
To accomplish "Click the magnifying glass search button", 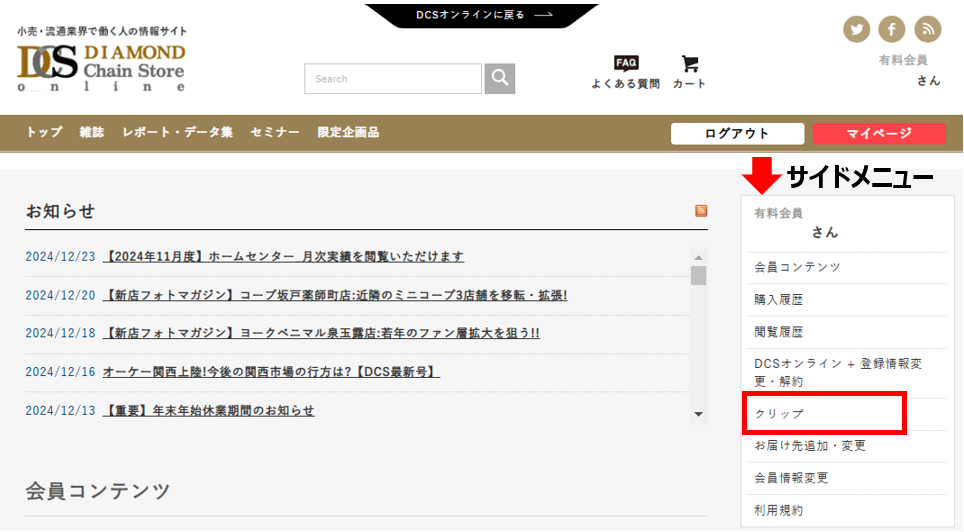I will tap(500, 79).
